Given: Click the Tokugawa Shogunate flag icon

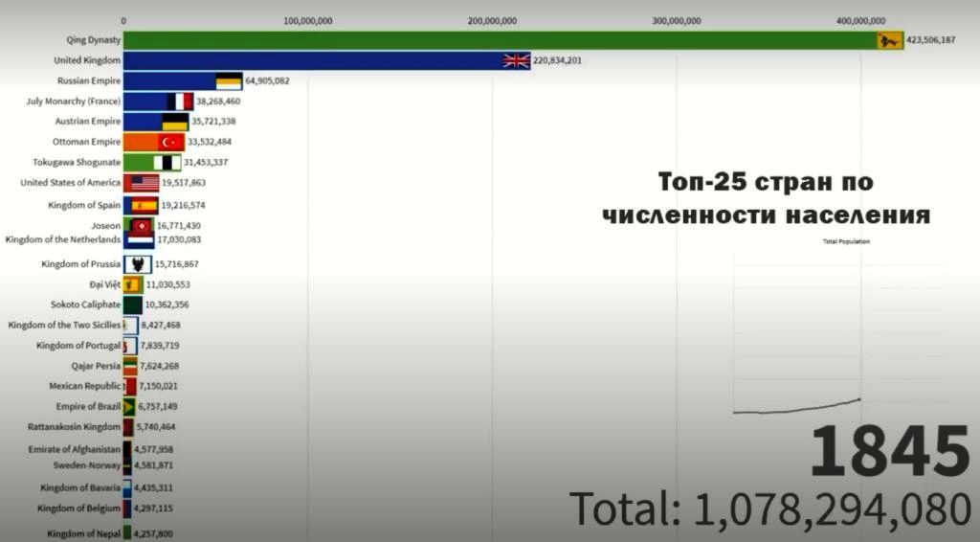Looking at the screenshot, I should [x=167, y=163].
